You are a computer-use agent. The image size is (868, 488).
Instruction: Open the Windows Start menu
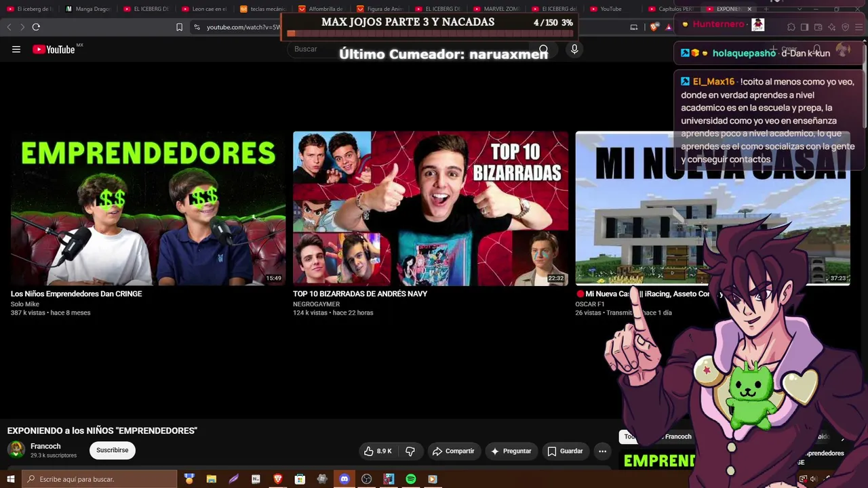pyautogui.click(x=10, y=479)
